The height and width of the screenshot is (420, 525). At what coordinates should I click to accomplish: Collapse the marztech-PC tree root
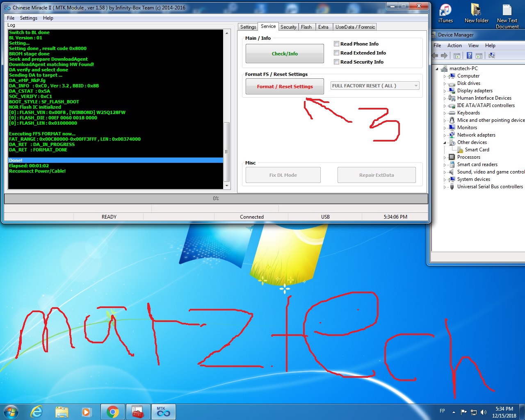pyautogui.click(x=437, y=69)
